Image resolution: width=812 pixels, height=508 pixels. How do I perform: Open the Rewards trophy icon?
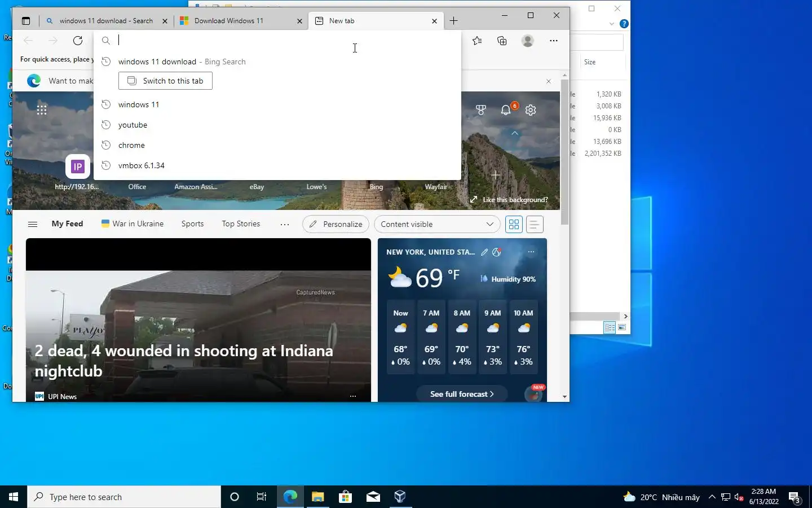pyautogui.click(x=481, y=110)
